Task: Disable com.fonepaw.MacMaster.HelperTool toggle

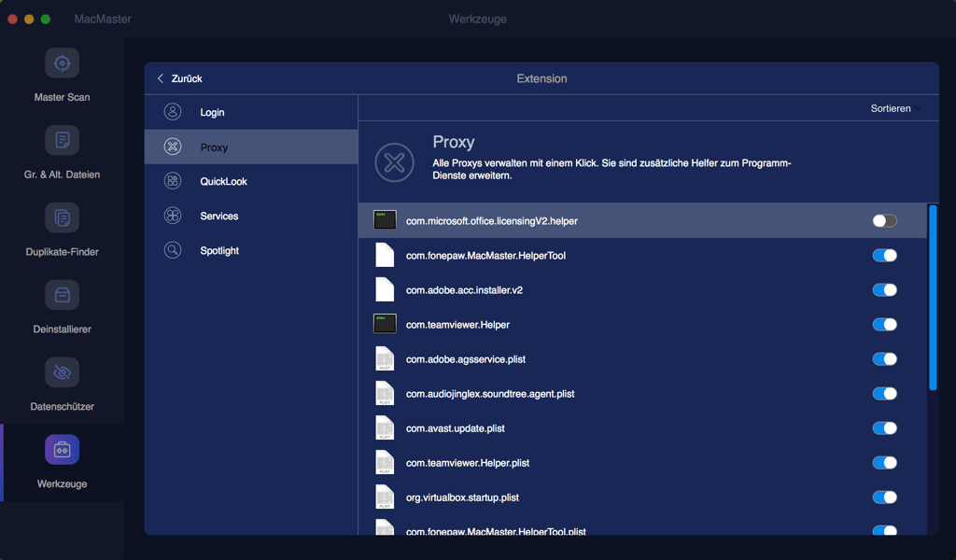Action: pos(885,256)
